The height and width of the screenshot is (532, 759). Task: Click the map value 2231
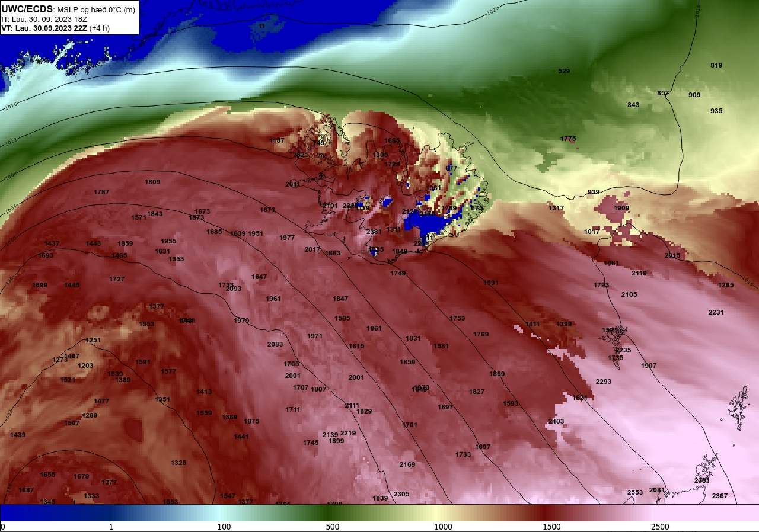tap(716, 312)
